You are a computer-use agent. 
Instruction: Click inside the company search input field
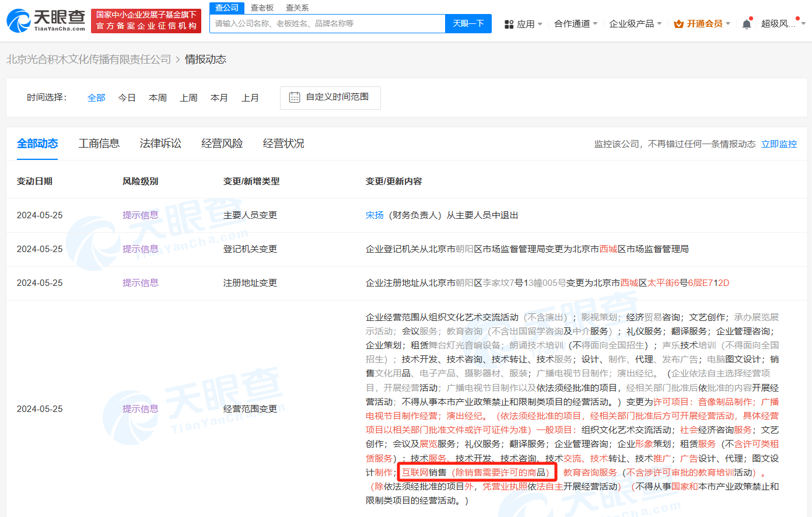pos(327,23)
